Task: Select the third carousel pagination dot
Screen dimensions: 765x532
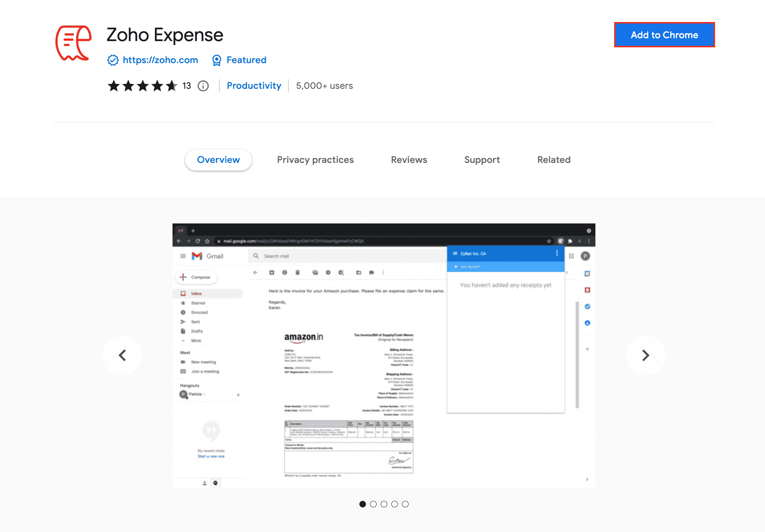Action: pos(384,504)
